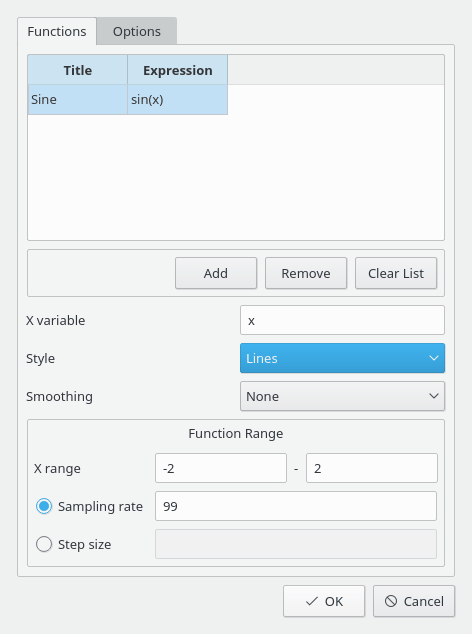Click the checkmark icon on OK button
This screenshot has width=472, height=634.
(x=311, y=601)
